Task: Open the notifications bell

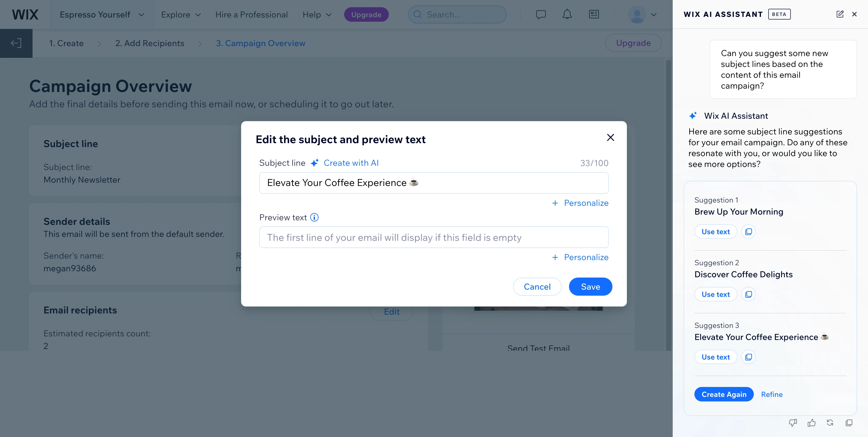Action: [x=567, y=14]
